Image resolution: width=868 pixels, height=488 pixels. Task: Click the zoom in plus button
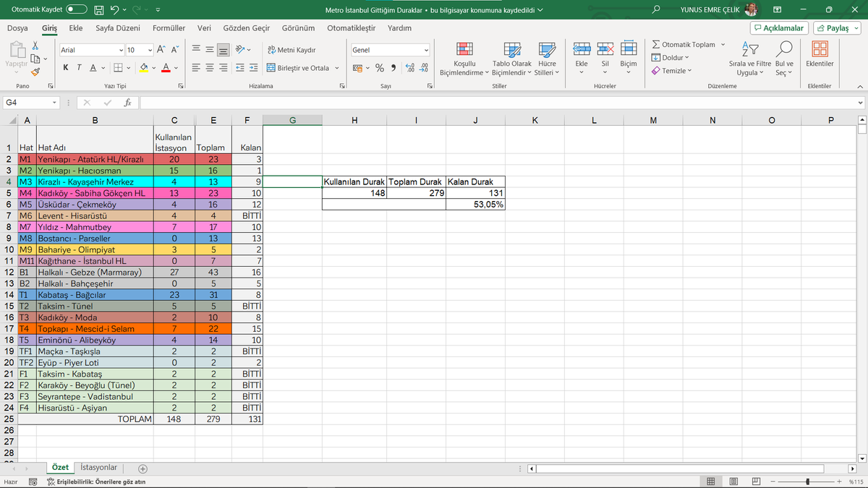click(839, 481)
